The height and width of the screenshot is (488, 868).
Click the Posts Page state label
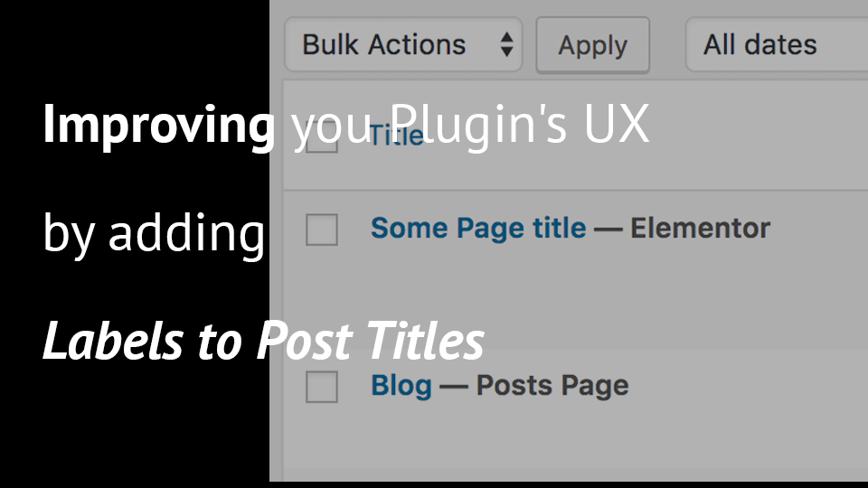552,386
